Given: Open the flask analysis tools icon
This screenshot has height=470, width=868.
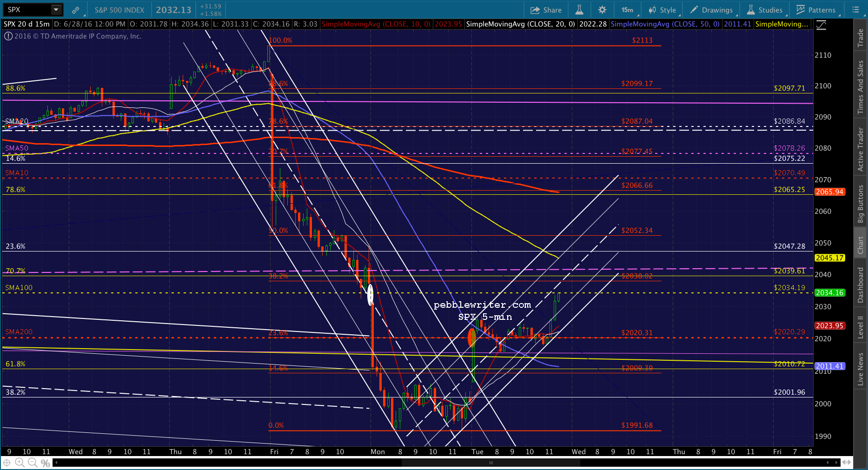Looking at the screenshot, I should (x=579, y=10).
